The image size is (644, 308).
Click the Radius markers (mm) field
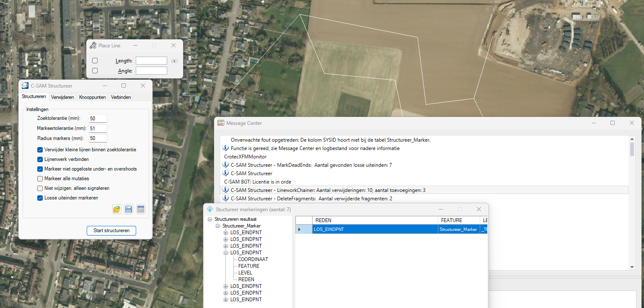(x=98, y=138)
